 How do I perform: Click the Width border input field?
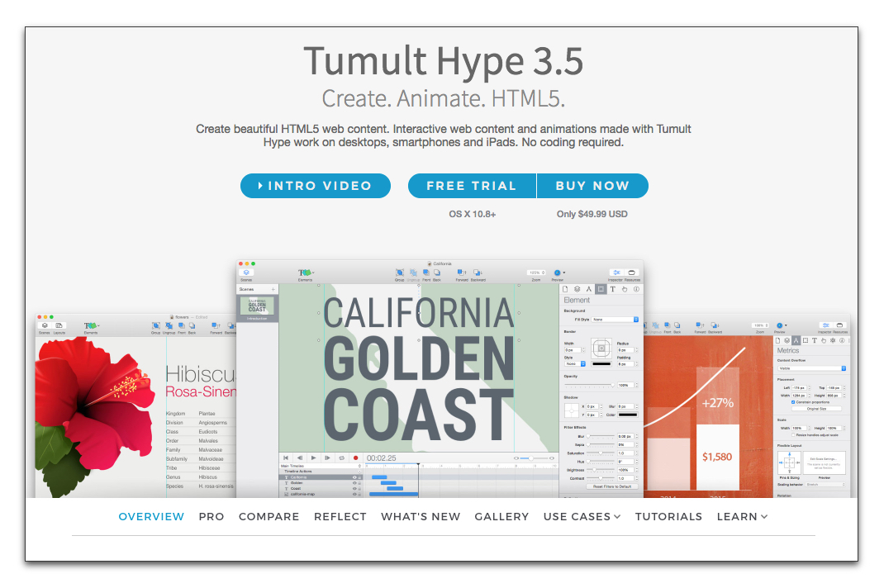click(x=573, y=350)
